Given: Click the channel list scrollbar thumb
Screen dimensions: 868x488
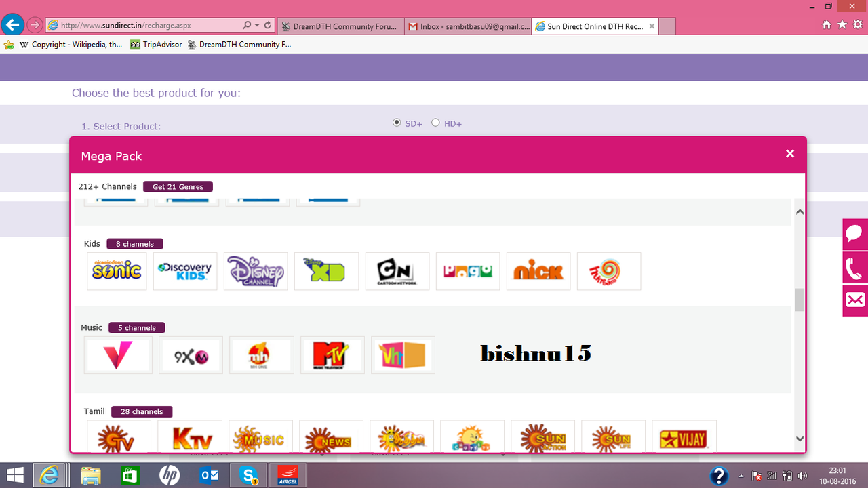Looking at the screenshot, I should 800,300.
